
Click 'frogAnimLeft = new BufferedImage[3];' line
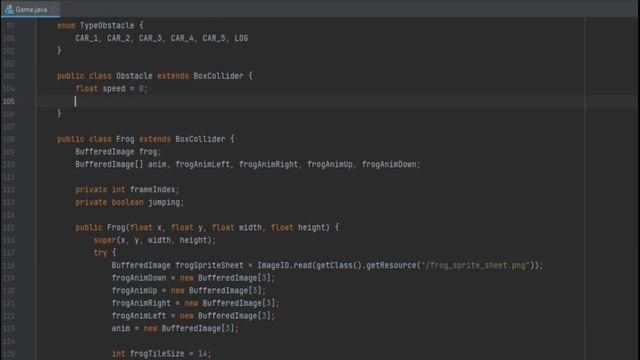click(193, 316)
